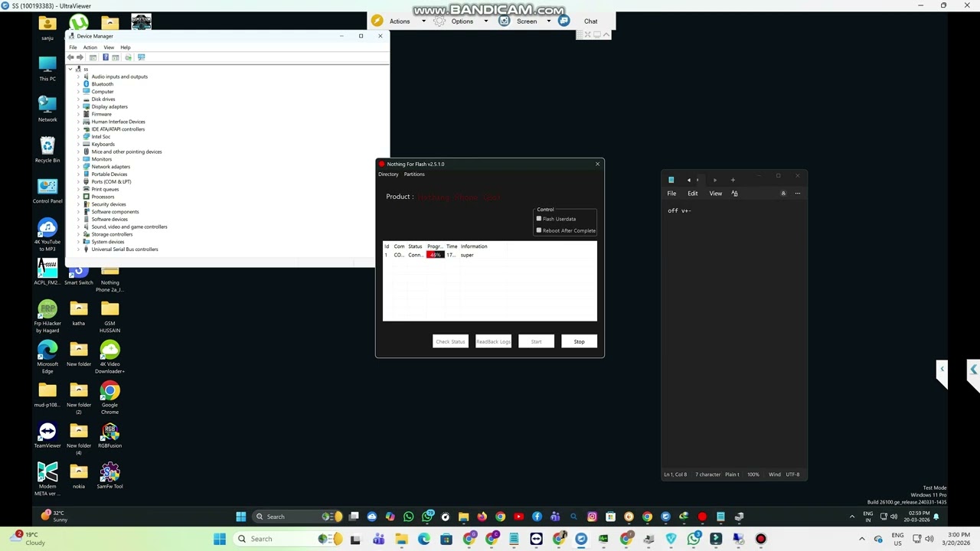Open This PC desktop icon
Image resolution: width=980 pixels, height=551 pixels.
(47, 68)
